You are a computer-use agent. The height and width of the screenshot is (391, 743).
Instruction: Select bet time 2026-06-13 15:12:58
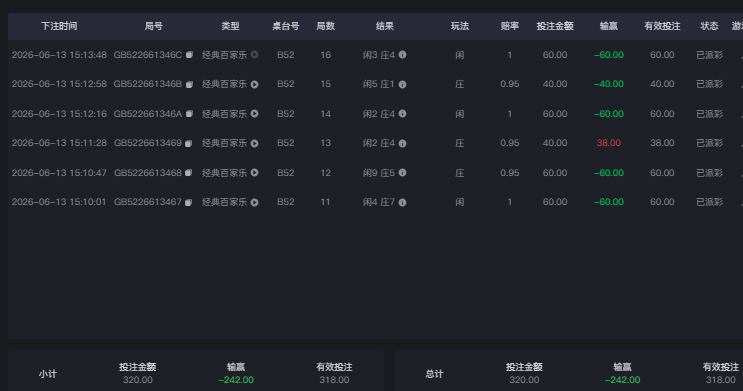click(x=59, y=84)
